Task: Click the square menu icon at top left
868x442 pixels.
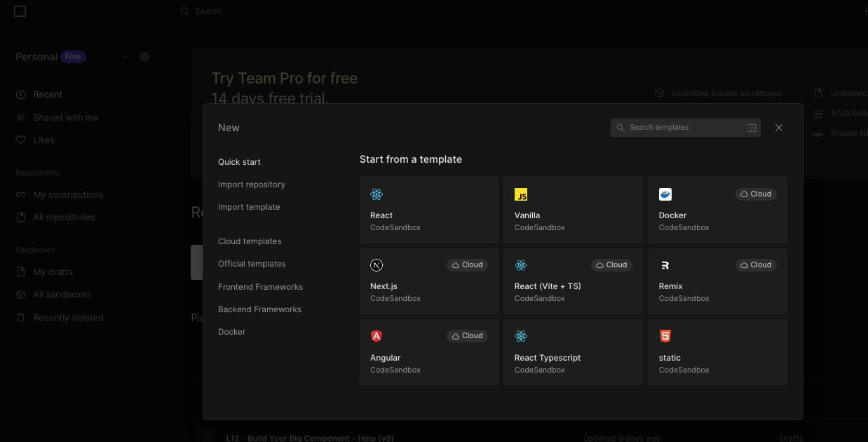Action: (20, 11)
